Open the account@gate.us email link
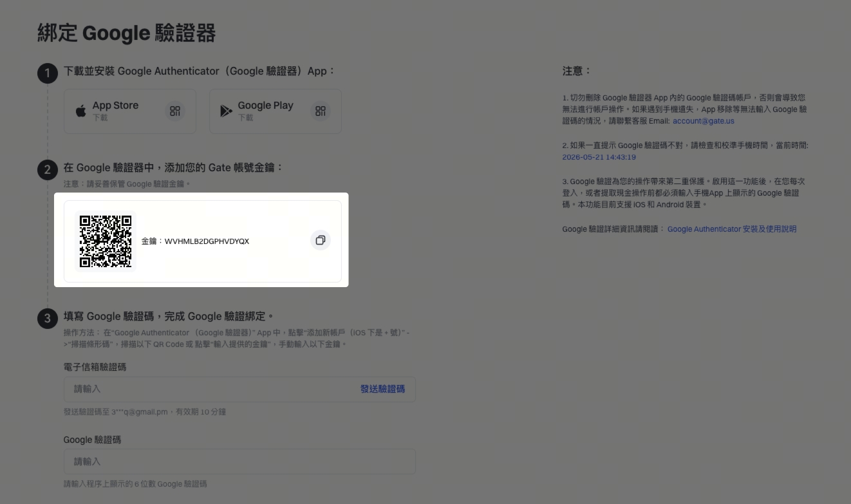The image size is (851, 504). point(704,121)
